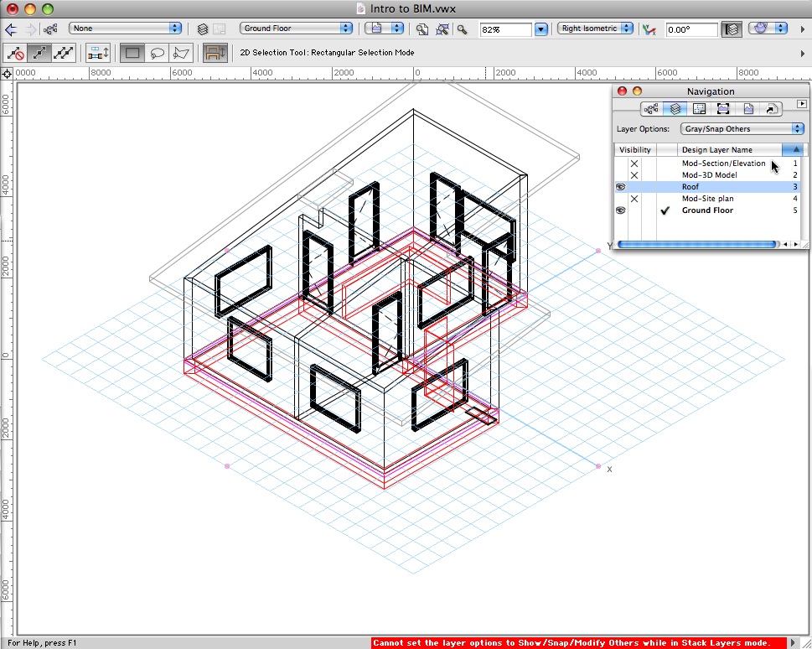This screenshot has width=812, height=649.
Task: Open the Viewports tab in Navigation palette
Action: tap(723, 108)
